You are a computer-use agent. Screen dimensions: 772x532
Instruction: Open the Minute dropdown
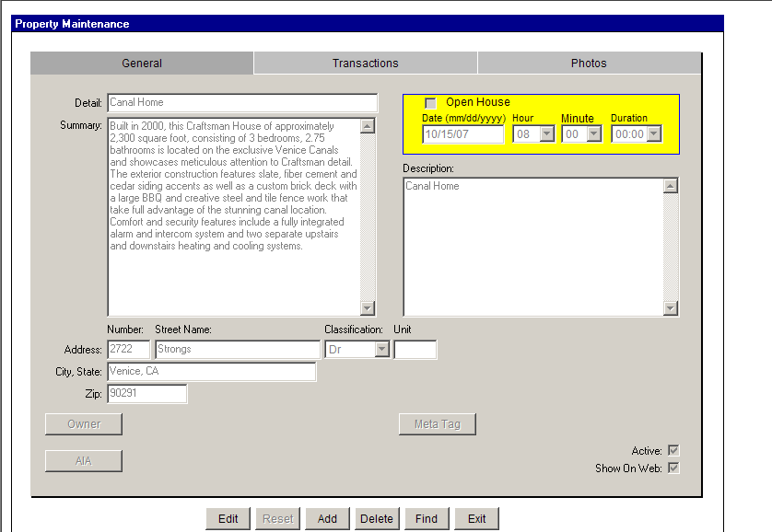click(x=594, y=134)
